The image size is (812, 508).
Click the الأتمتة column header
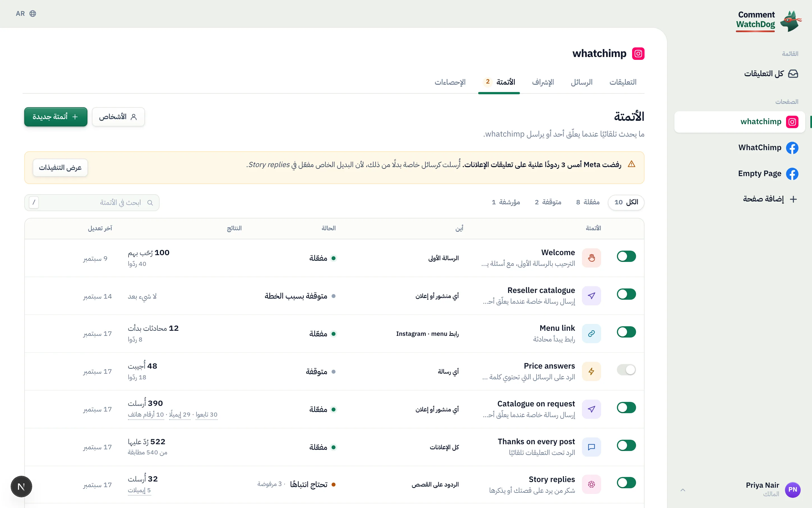point(593,229)
